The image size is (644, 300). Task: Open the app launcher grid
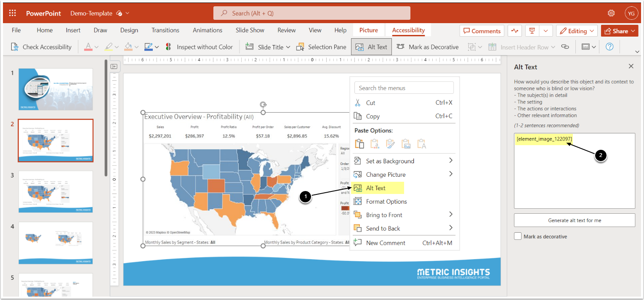[13, 13]
